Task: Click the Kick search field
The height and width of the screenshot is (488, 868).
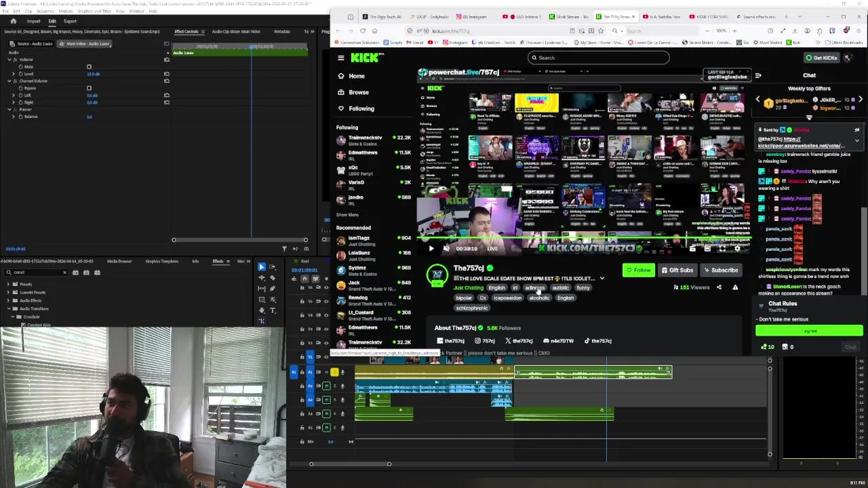Action: [598, 58]
